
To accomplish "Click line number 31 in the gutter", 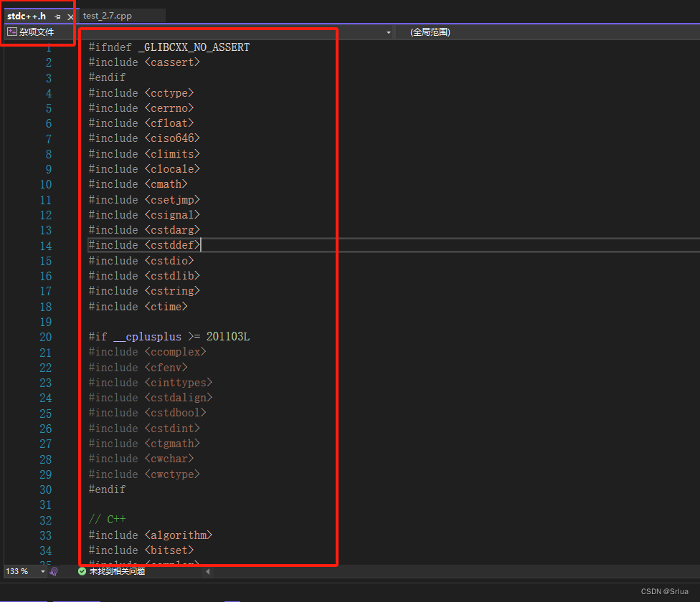I will click(x=45, y=505).
